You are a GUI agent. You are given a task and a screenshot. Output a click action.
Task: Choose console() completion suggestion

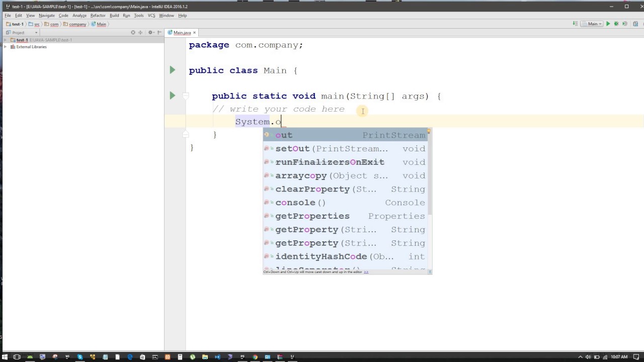tap(345, 203)
